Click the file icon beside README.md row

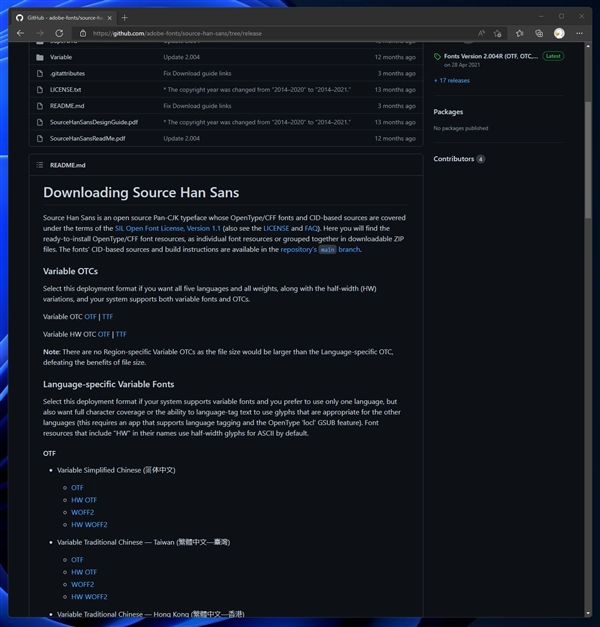[40, 106]
